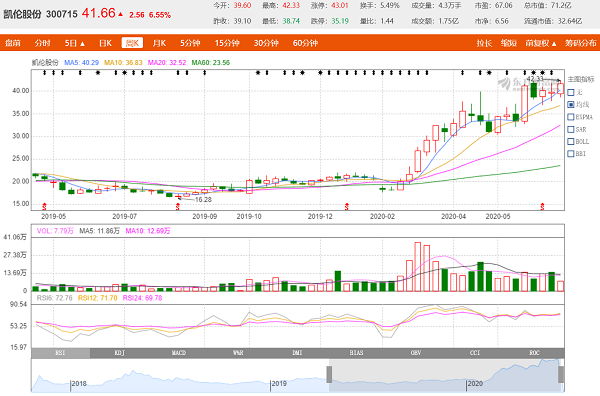The image size is (600, 396).
Task: Open the 15分钟 chart tab
Action: pyautogui.click(x=227, y=43)
